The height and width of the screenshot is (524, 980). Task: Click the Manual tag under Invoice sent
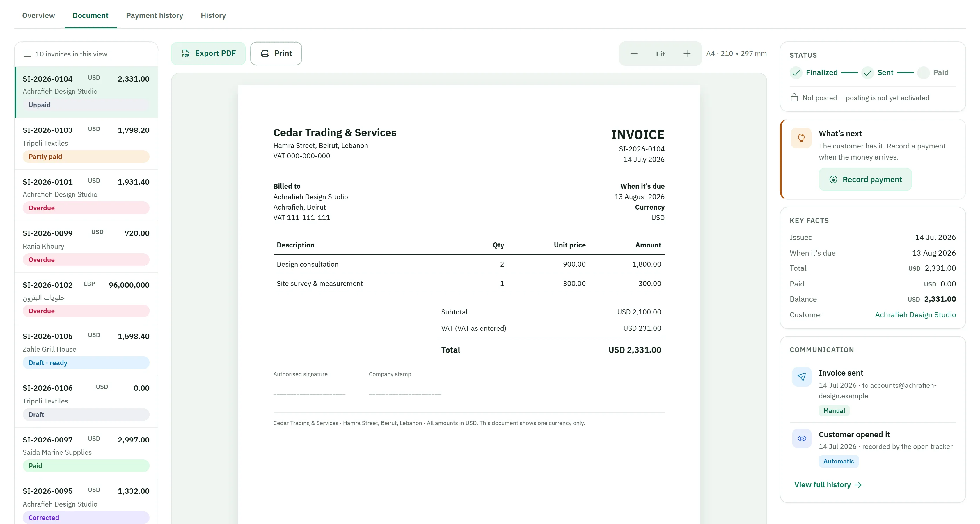834,410
